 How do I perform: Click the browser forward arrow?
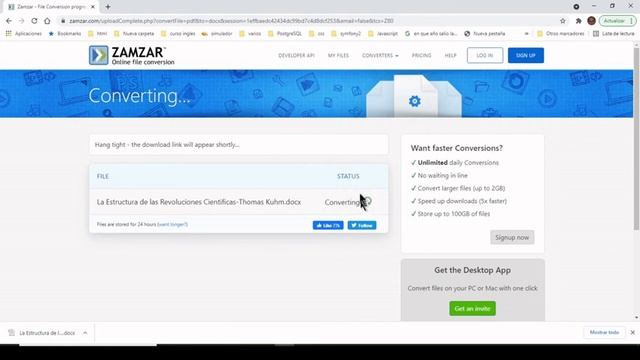point(21,21)
